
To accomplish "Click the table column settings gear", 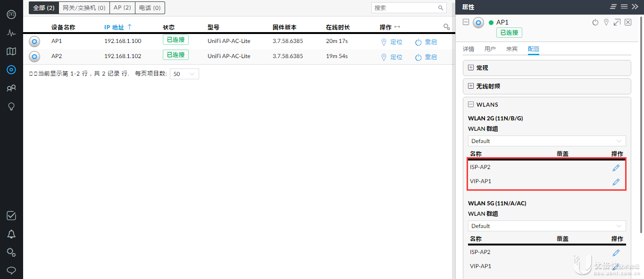I will pyautogui.click(x=446, y=27).
